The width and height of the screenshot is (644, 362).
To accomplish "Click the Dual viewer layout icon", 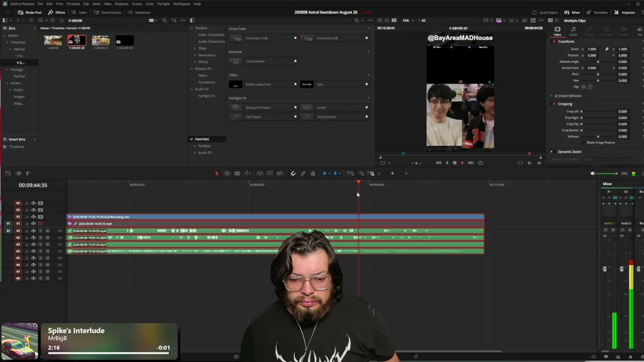I will point(533,21).
